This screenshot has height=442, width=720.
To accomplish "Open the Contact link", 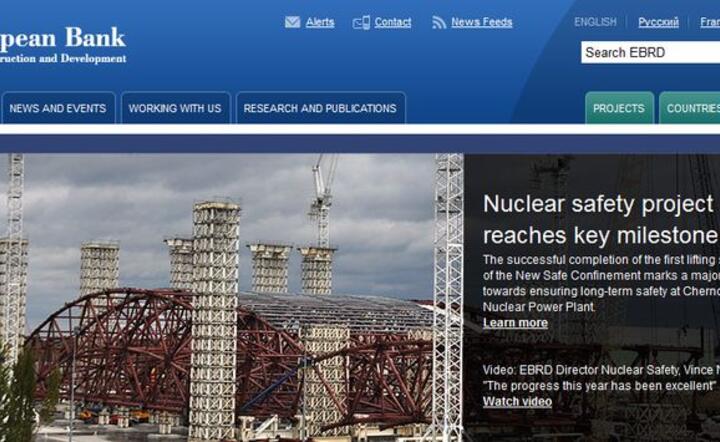I will [393, 22].
